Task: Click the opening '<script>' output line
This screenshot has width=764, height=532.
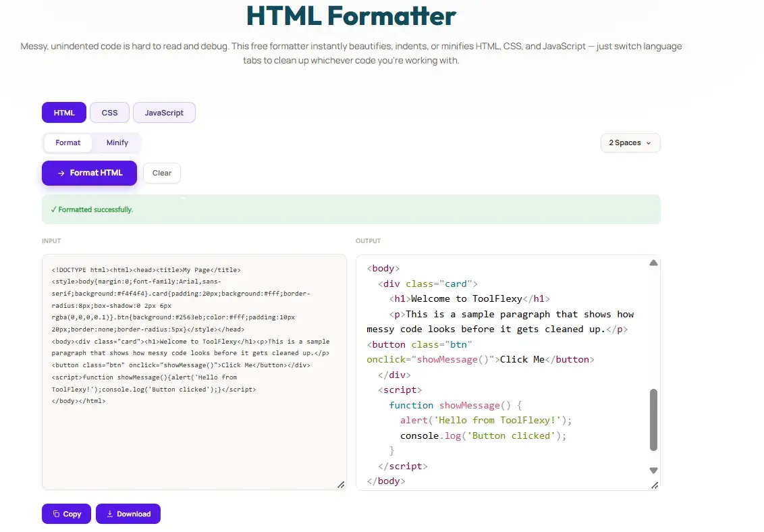Action: click(x=400, y=390)
